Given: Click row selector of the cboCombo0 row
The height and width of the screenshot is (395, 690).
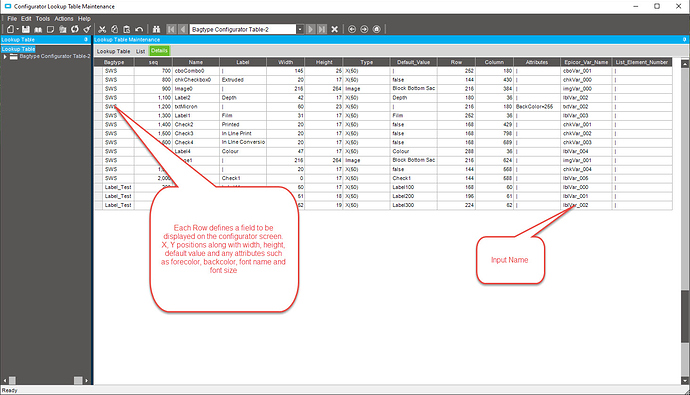Looking at the screenshot, I should [x=98, y=71].
